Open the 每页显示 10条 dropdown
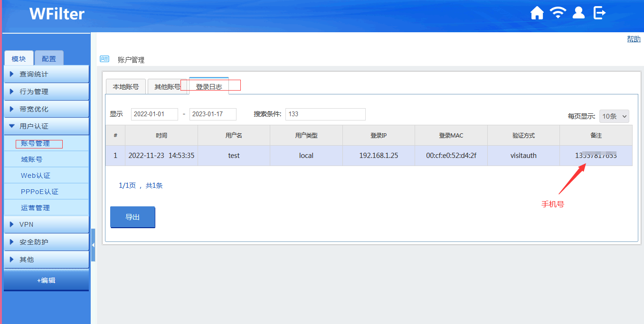 [x=614, y=116]
